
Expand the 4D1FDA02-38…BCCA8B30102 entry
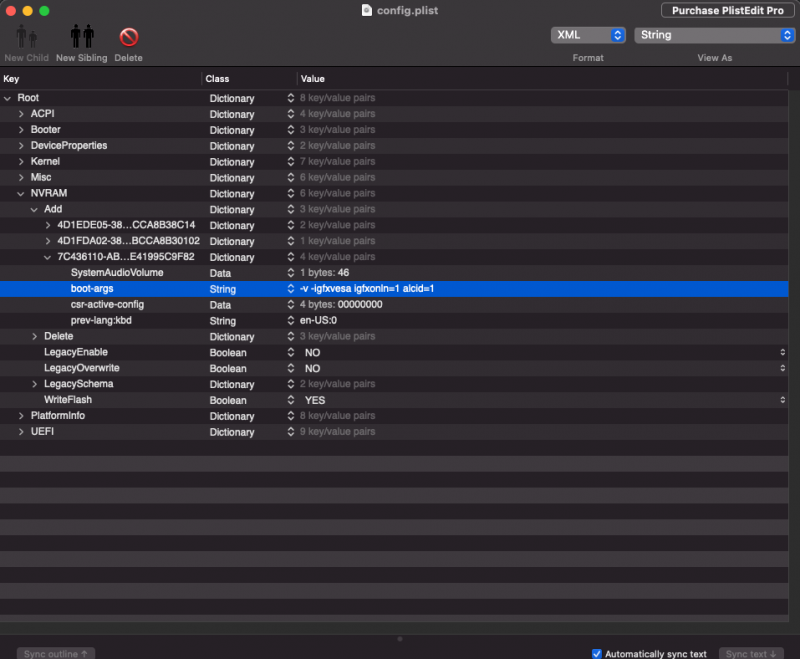coord(47,241)
